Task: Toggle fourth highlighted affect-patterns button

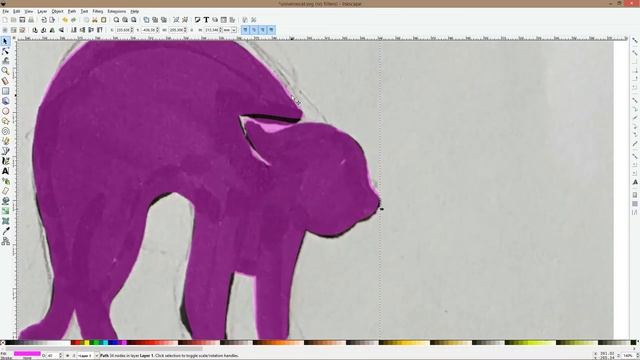Action: pyautogui.click(x=271, y=30)
